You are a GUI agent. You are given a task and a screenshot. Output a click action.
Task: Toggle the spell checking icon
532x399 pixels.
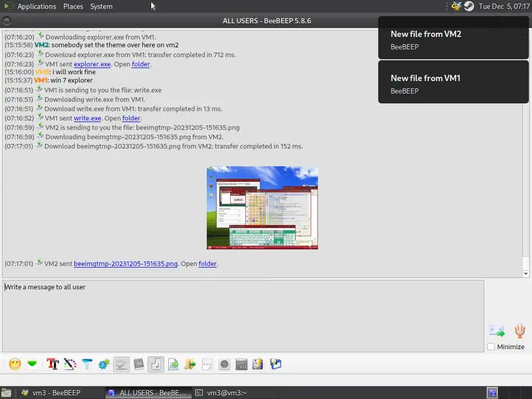pyautogui.click(x=121, y=364)
